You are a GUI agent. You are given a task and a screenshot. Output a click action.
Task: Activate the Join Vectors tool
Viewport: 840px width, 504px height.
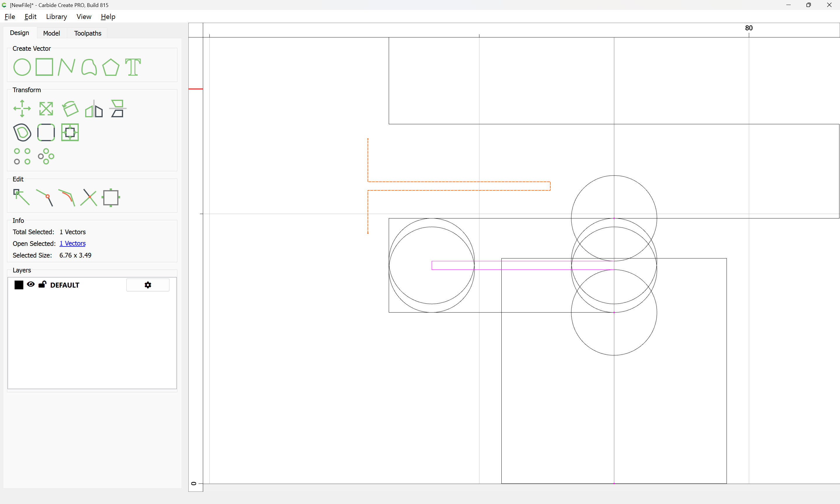(x=45, y=198)
